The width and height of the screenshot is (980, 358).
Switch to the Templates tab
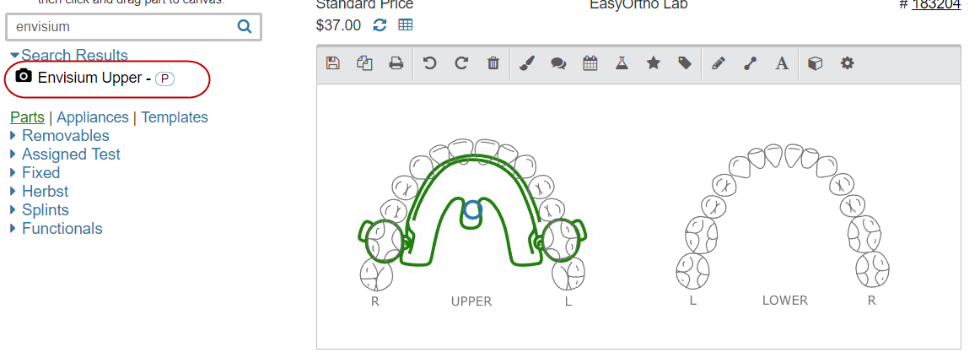(175, 117)
